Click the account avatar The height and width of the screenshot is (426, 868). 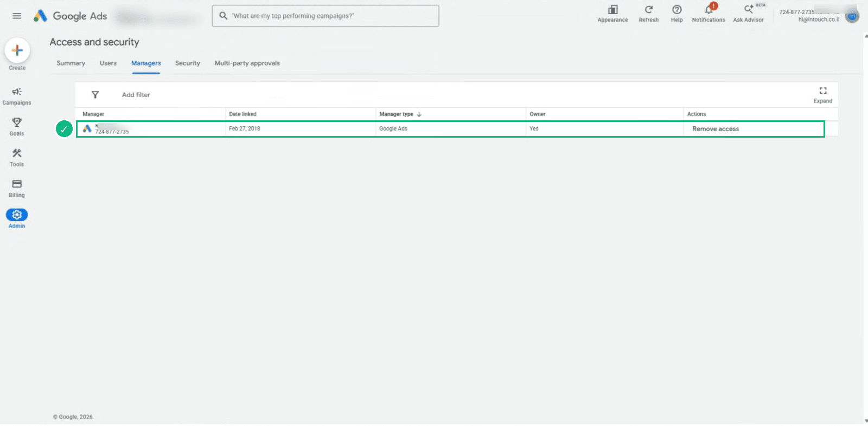(x=852, y=16)
